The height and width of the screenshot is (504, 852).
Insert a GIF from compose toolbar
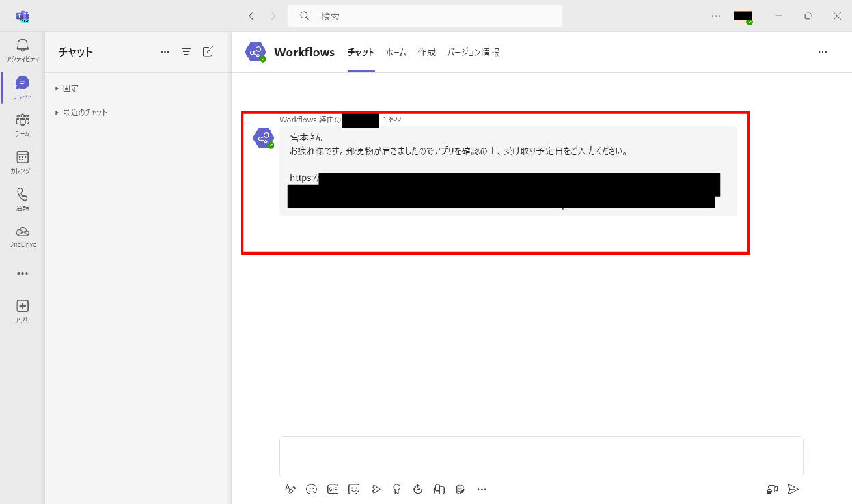tap(333, 489)
